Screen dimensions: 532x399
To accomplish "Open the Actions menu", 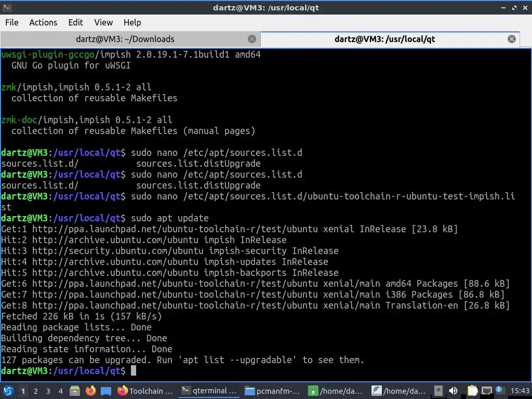I will 43,22.
